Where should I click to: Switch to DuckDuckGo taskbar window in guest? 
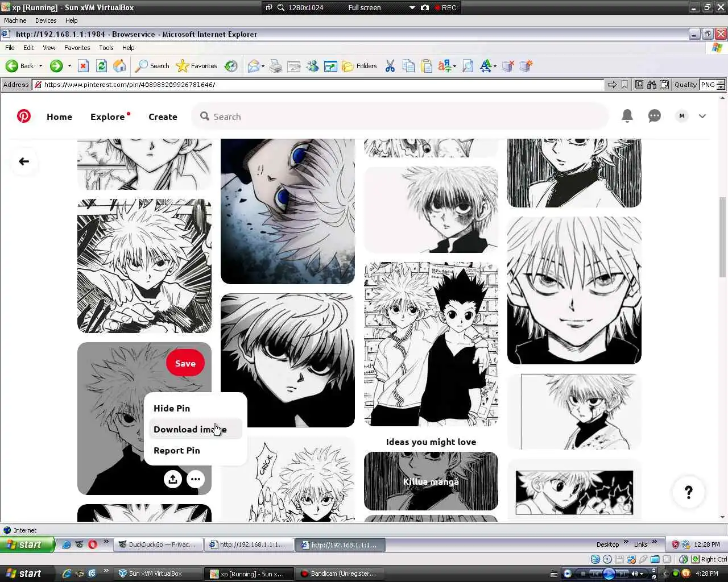pos(157,544)
